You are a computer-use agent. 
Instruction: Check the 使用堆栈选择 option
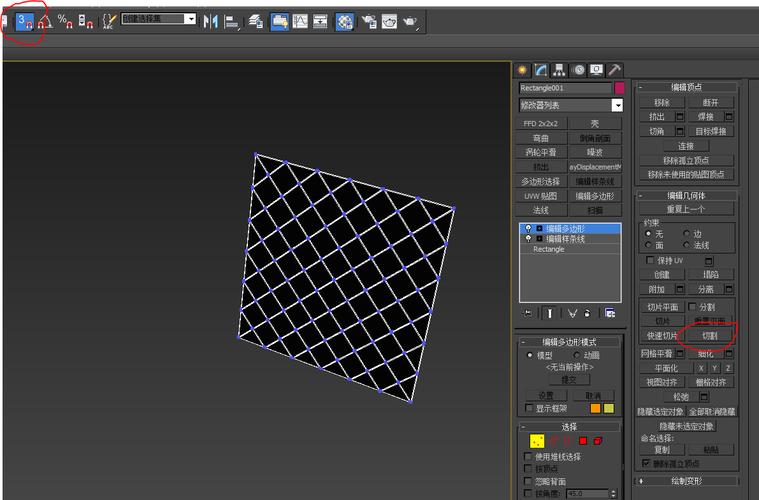pyautogui.click(x=529, y=457)
